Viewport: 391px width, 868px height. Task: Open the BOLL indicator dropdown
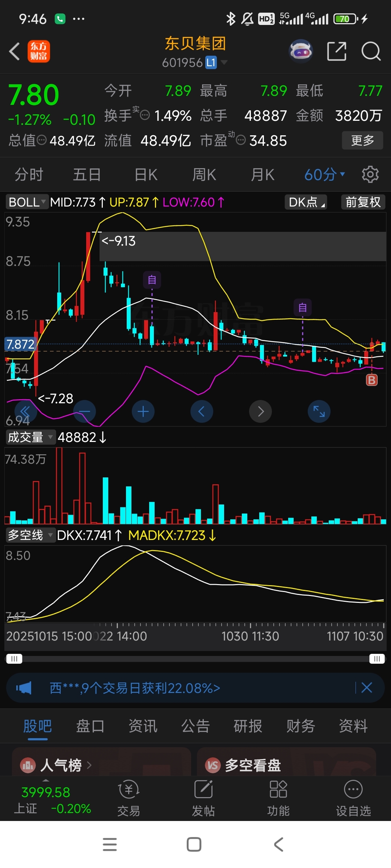[27, 202]
